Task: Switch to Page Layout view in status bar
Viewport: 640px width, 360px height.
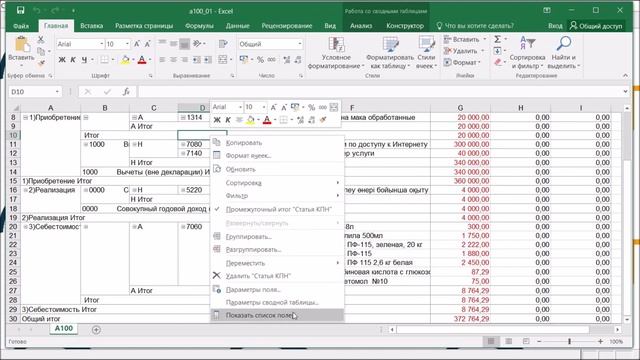Action: click(x=509, y=341)
